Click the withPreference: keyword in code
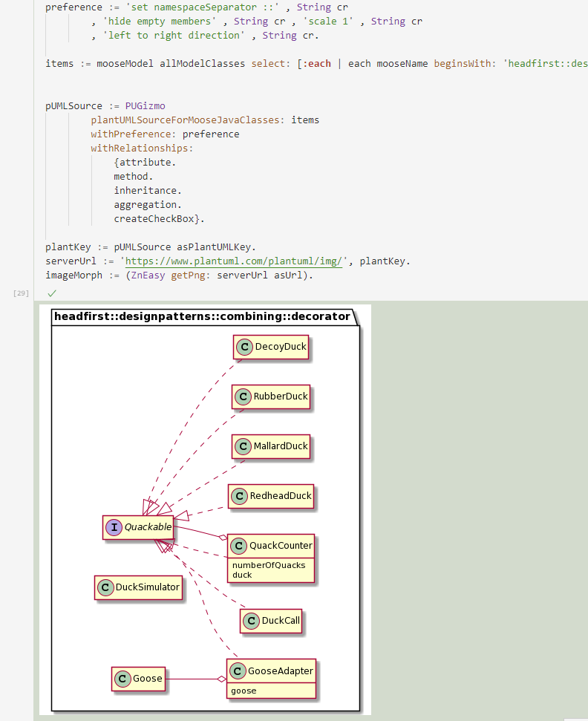 point(134,134)
